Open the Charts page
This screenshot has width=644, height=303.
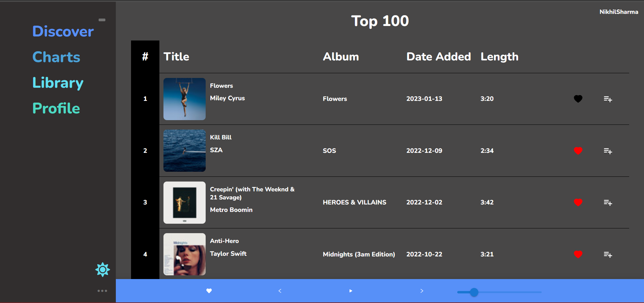coord(56,57)
